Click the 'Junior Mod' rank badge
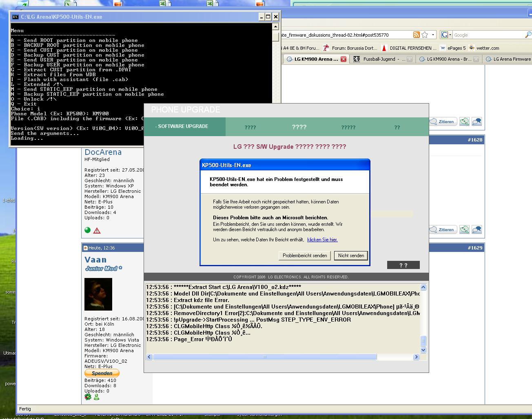Screen dimensions: 532x419 point(104,269)
